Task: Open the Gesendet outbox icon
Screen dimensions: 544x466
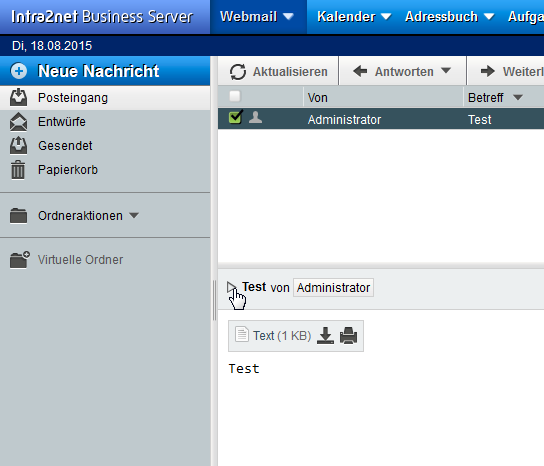Action: click(18, 146)
